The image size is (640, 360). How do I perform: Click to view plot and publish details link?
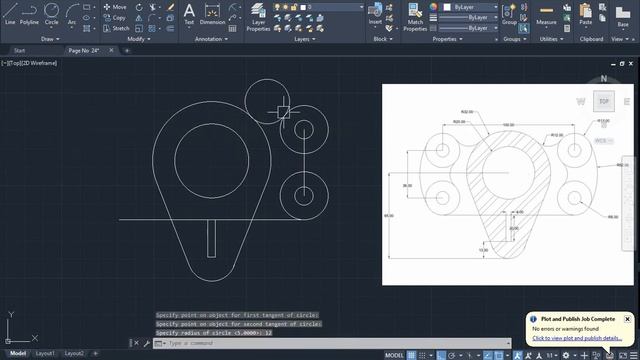[x=577, y=338]
